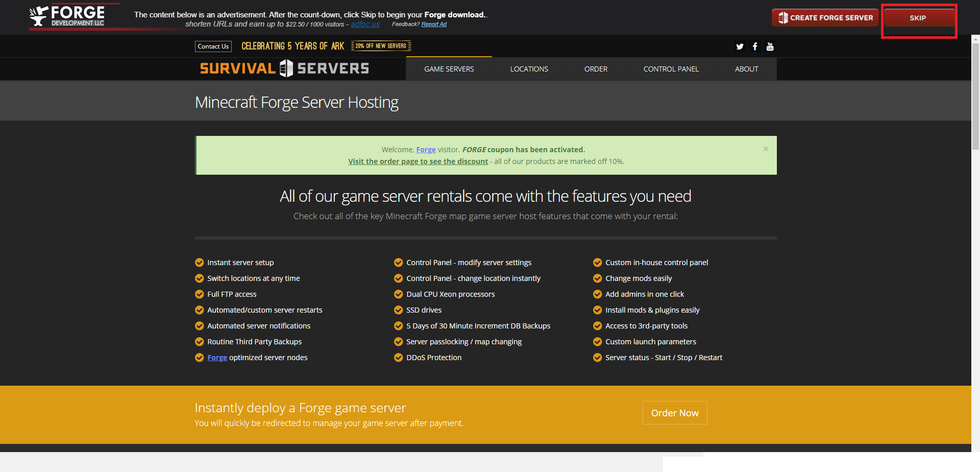Open the adfoc.us link
The height and width of the screenshot is (472, 980).
pos(365,24)
